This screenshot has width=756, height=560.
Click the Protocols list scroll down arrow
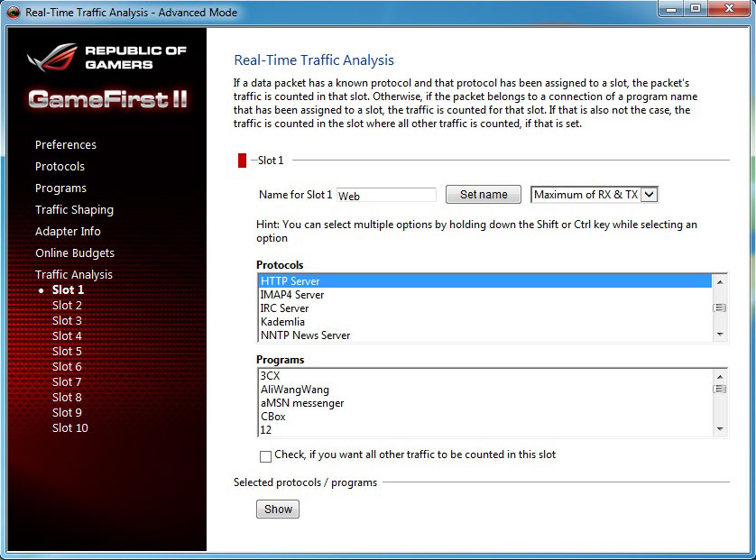click(x=719, y=335)
